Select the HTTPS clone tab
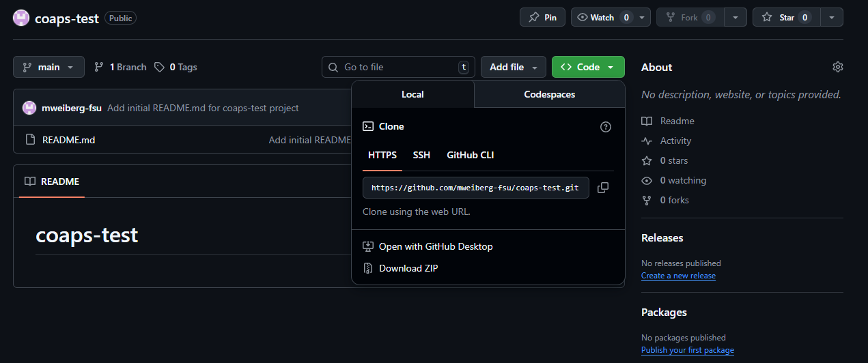Screen dimensions: 868x363 [382, 156]
